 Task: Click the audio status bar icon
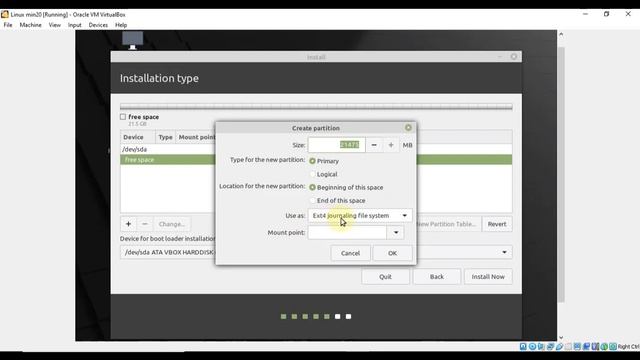(541, 347)
